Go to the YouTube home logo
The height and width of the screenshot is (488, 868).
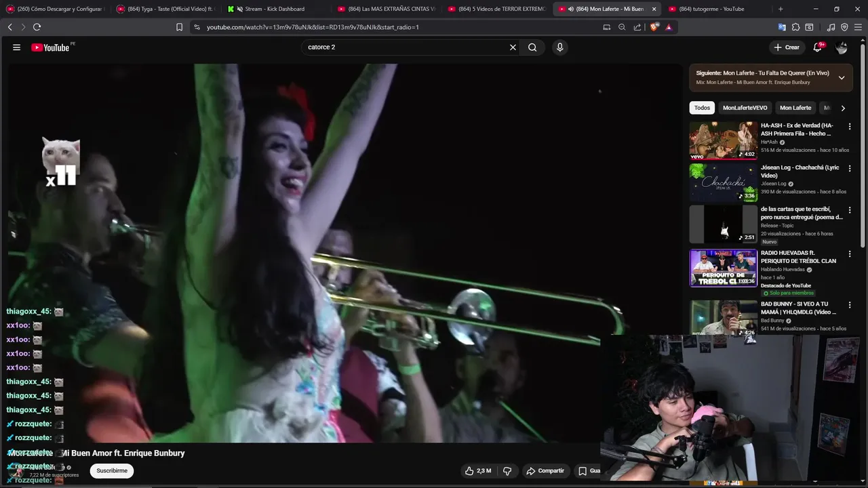coord(51,47)
